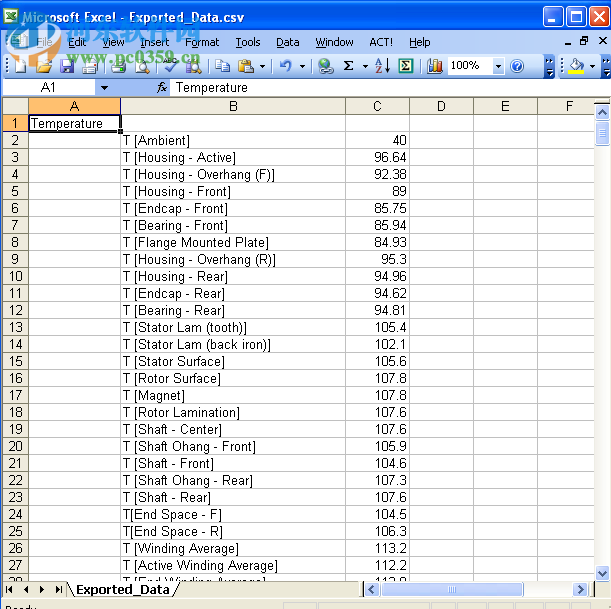Select cell 'T [Ambient]'
611x609 pixels.
pos(233,140)
